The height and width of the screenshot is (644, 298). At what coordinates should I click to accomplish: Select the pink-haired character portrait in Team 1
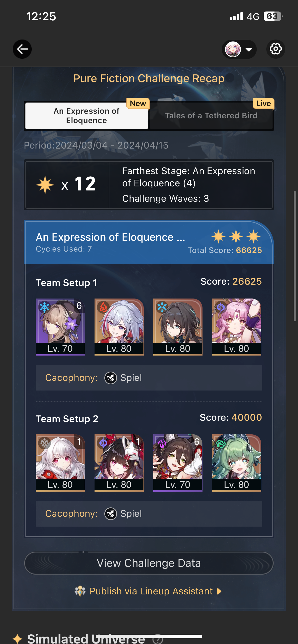coord(236,327)
